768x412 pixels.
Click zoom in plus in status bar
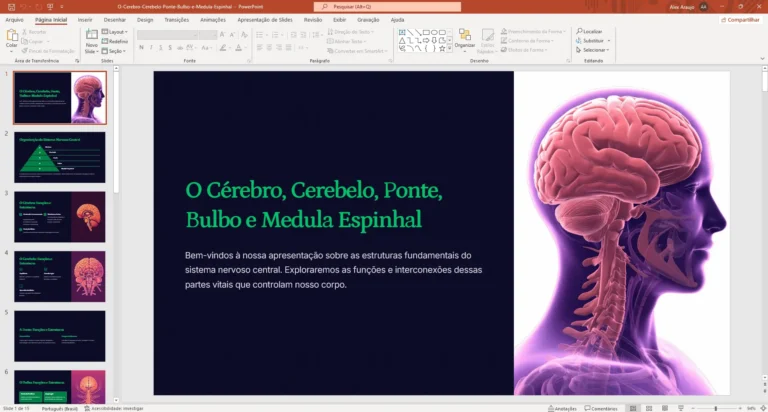[x=740, y=408]
